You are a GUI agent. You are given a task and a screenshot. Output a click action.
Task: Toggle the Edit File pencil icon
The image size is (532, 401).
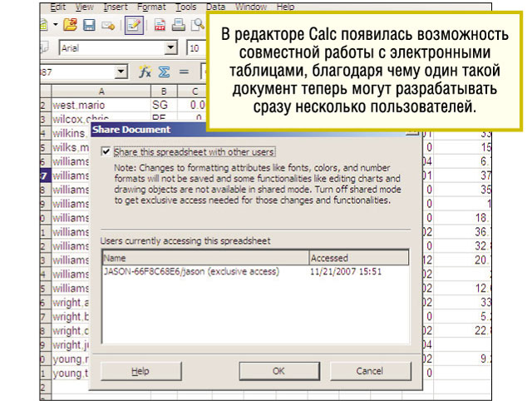click(x=134, y=25)
